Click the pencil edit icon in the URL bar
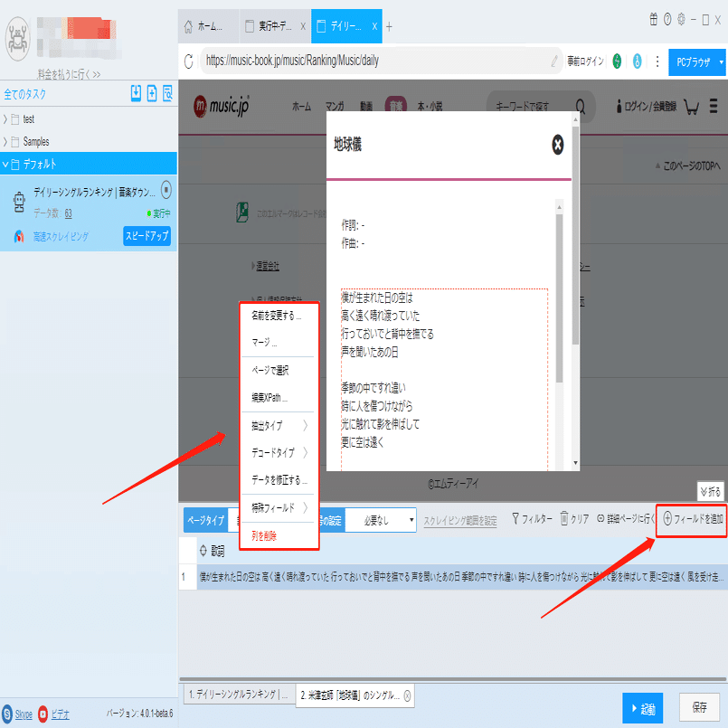Image resolution: width=728 pixels, height=728 pixels. tap(553, 61)
